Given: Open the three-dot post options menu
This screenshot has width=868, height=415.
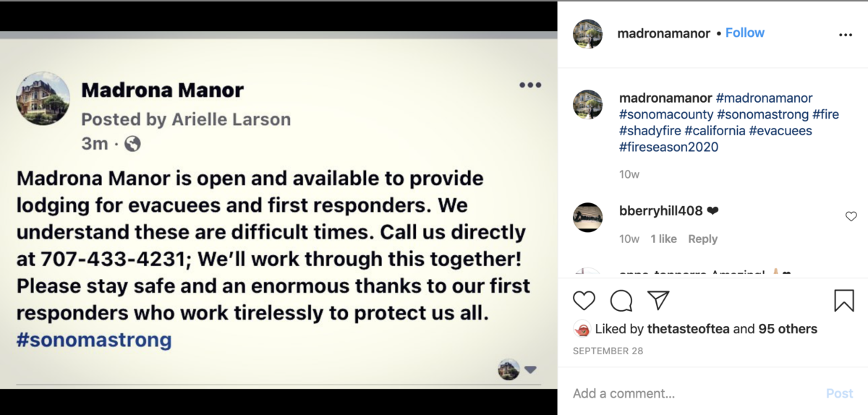Looking at the screenshot, I should coord(846,35).
